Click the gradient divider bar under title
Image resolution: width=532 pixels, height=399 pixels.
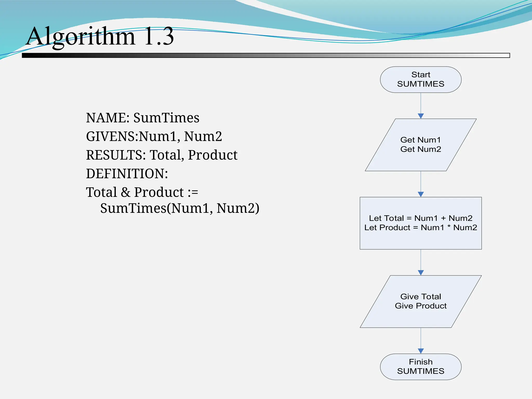click(265, 55)
